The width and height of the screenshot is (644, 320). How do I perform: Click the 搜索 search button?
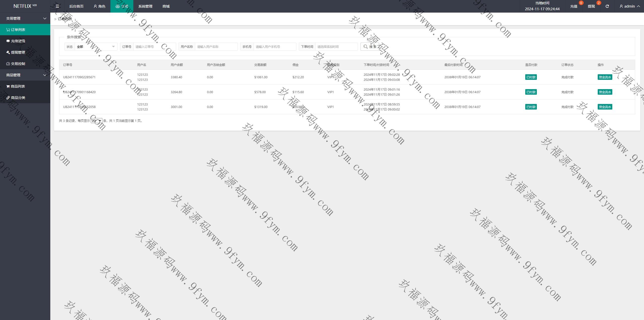(370, 47)
